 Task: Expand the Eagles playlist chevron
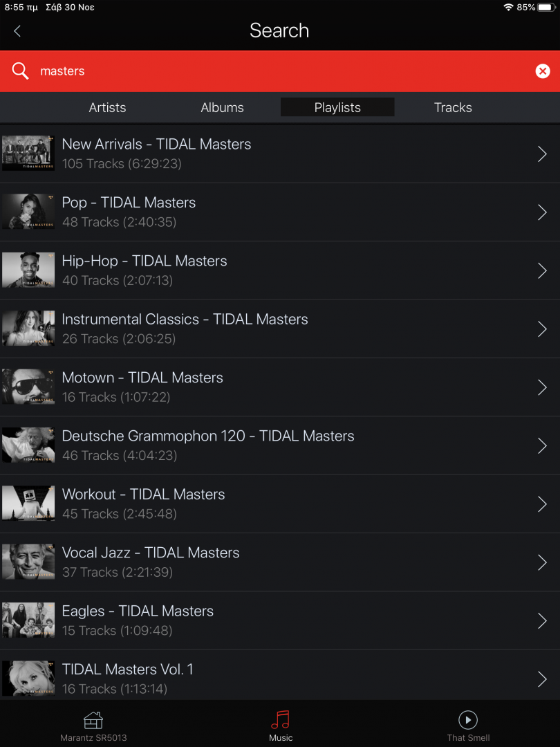542,620
